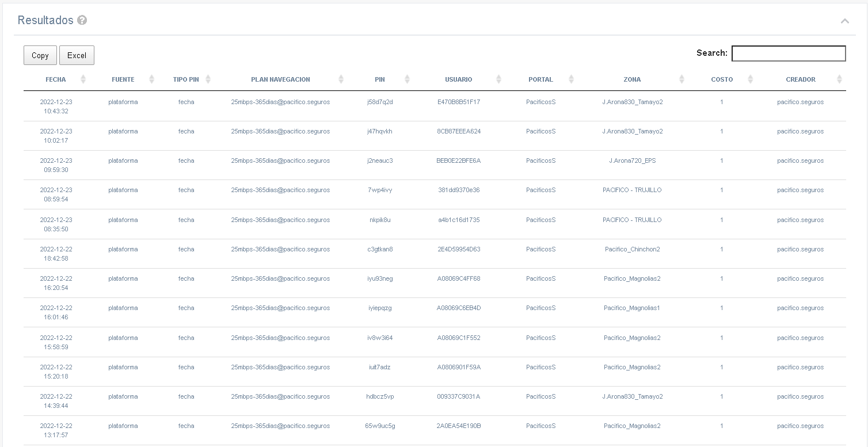
Task: Select date cell 2022-12-22 16:20:54
Action: (x=56, y=283)
